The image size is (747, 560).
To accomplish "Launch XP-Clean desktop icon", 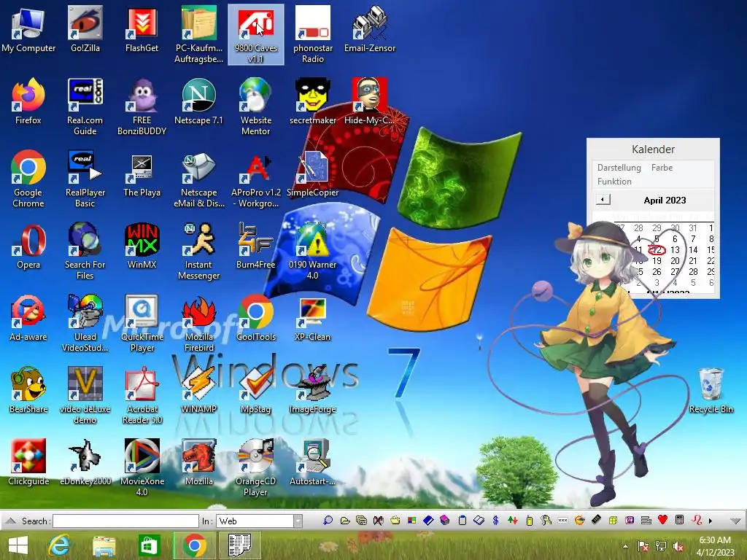I will point(312,318).
